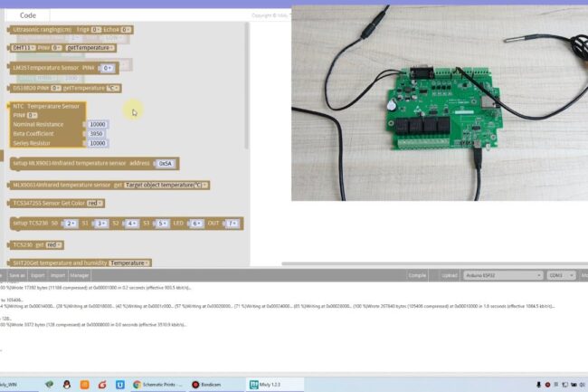588x392 pixels.
Task: Click the orange square taskbar icon
Action: click(84, 385)
